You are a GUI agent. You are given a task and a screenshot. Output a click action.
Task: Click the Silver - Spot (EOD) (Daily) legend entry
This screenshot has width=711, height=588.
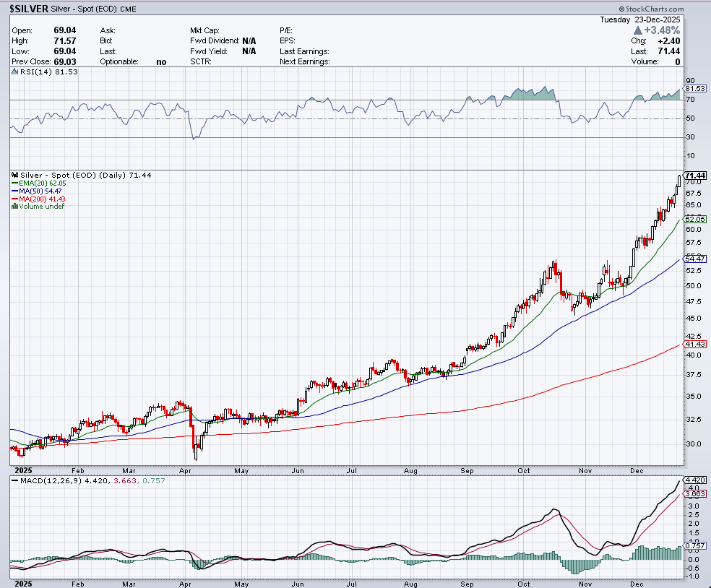coord(86,175)
